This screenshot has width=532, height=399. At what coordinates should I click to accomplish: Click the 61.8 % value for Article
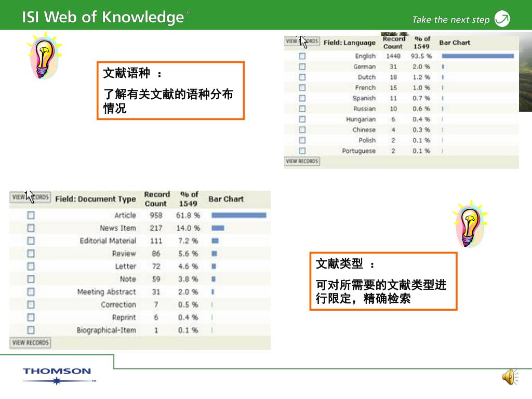click(x=188, y=215)
